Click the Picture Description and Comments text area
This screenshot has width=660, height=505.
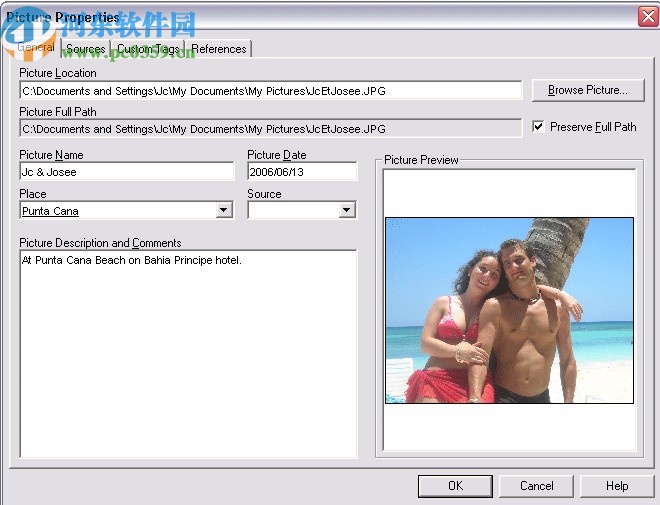188,354
